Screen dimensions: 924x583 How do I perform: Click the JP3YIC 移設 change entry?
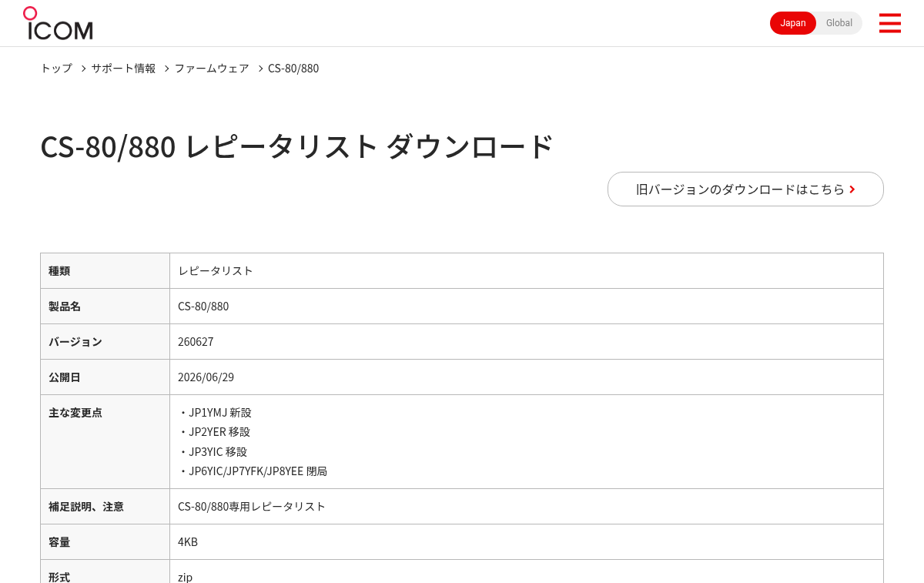[x=213, y=452]
